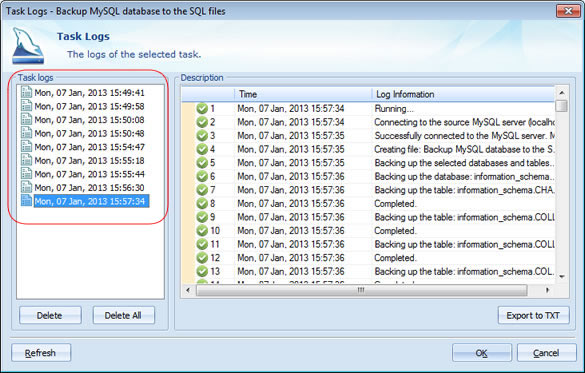
Task: Select log entry Mon, 07 Jan, 2013 15:49:58
Action: pyautogui.click(x=89, y=106)
